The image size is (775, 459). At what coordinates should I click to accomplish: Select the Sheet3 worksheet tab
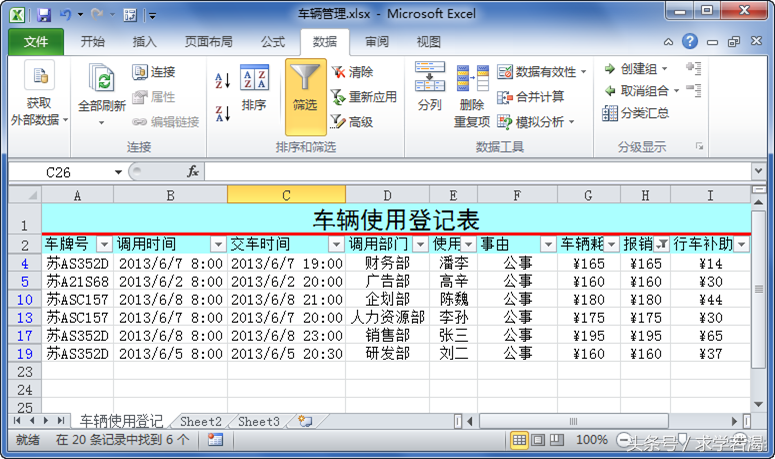pyautogui.click(x=259, y=421)
